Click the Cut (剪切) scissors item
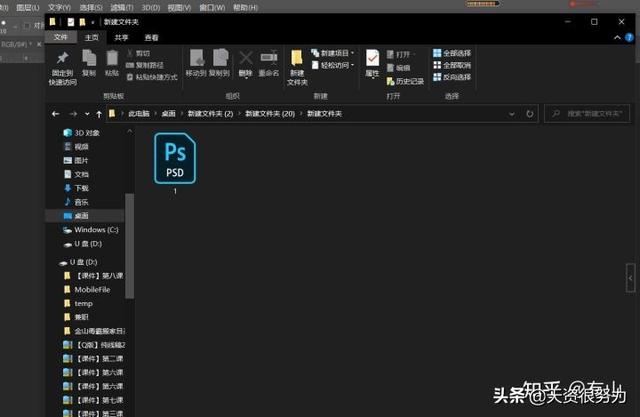Image resolution: width=640 pixels, height=417 pixels. click(138, 53)
